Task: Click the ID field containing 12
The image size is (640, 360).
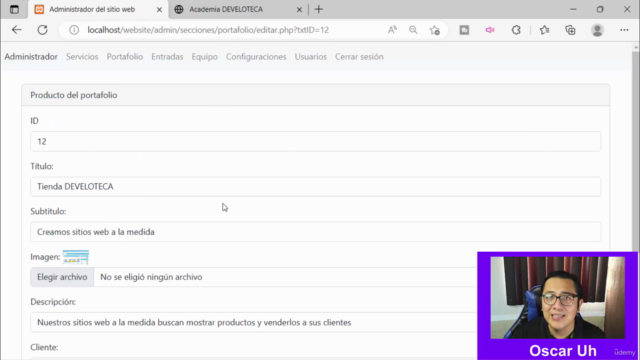Action: [316, 141]
